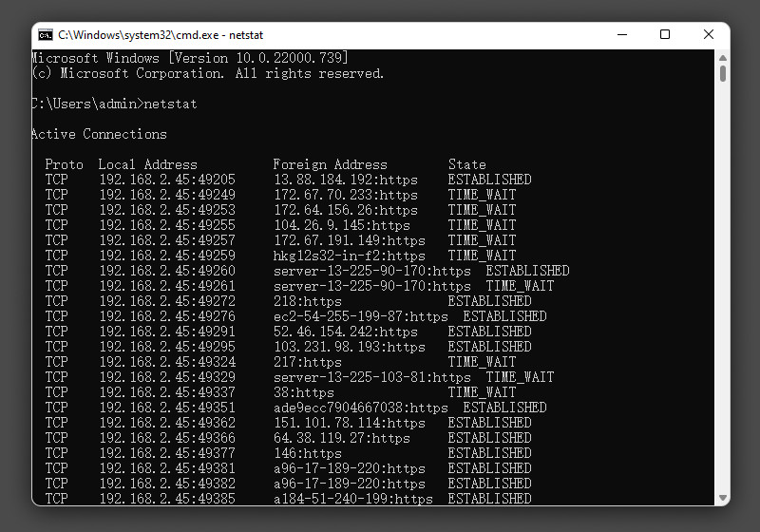Click TIME_WAIT state on port 49261 row
Viewport: 760px width, 532px height.
click(520, 286)
